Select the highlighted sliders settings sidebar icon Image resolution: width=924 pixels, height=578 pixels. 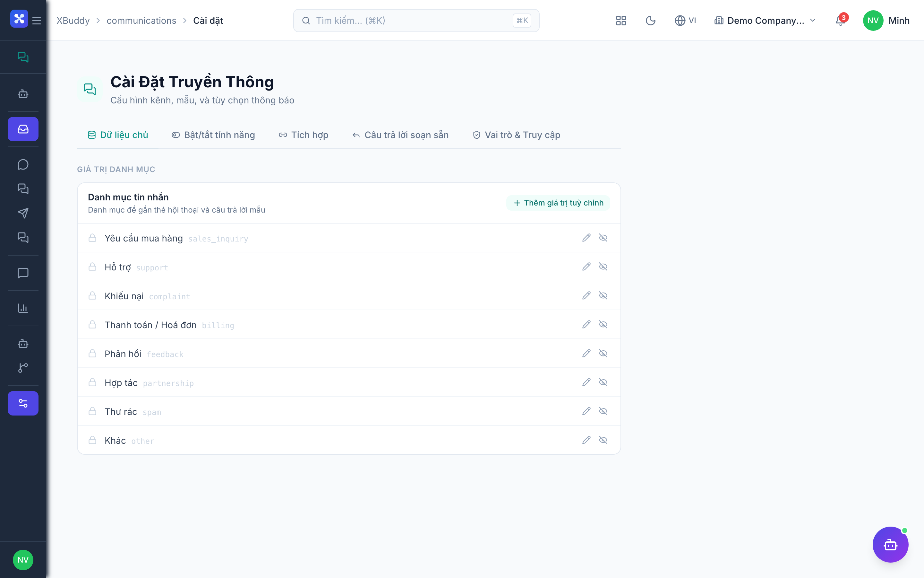pyautogui.click(x=23, y=403)
